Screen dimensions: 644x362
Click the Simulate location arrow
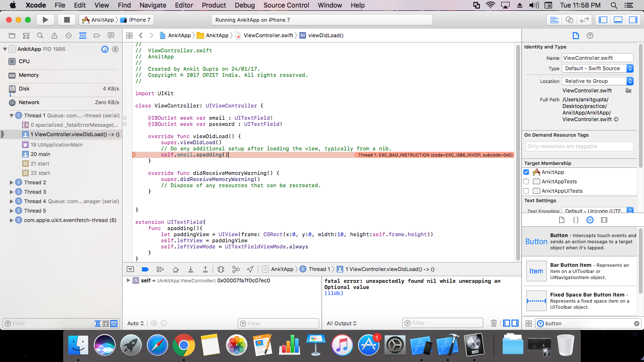[250, 270]
